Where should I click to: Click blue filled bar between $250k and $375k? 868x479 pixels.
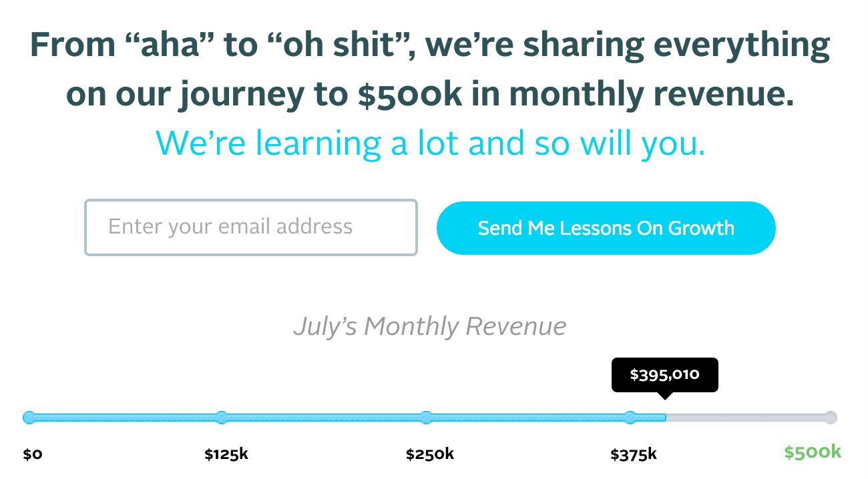527,418
